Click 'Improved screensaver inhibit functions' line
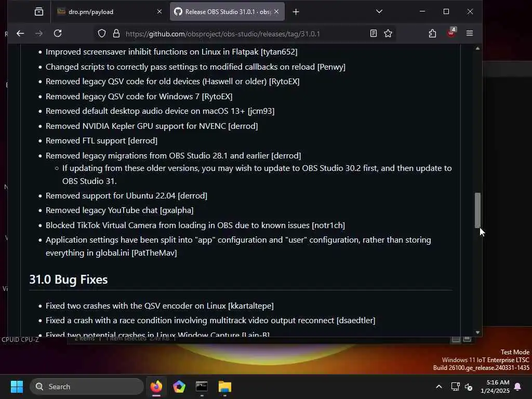 pos(171,52)
